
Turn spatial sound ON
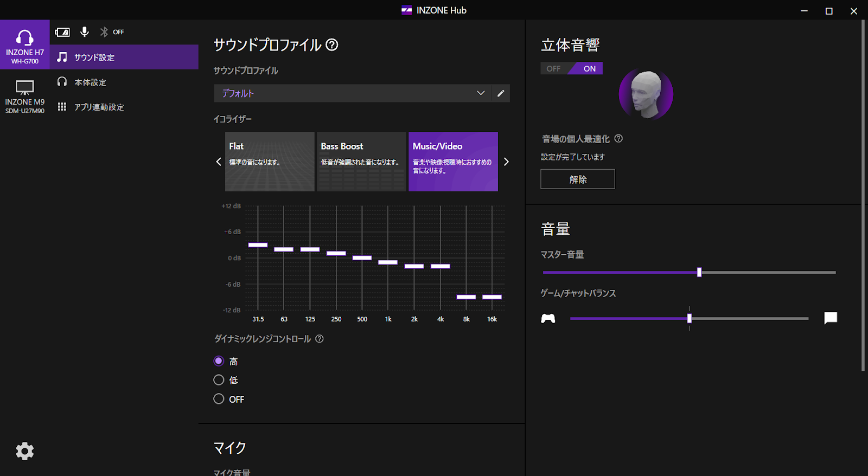[589, 68]
